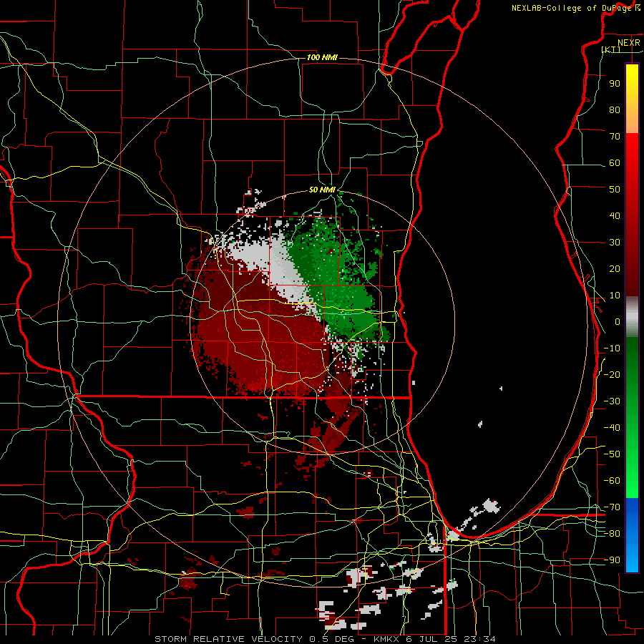Screen dimensions: 644x644
Task: Click the 100 NMI range ring label
Action: tap(322, 57)
